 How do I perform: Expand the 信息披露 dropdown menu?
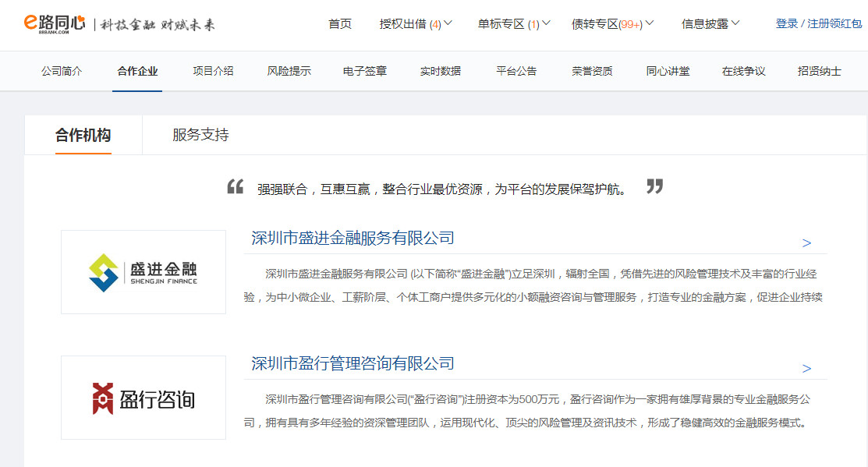point(710,24)
